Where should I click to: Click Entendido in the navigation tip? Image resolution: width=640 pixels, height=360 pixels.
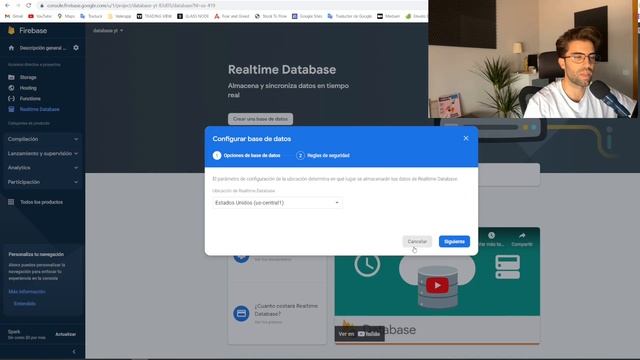[x=24, y=304]
